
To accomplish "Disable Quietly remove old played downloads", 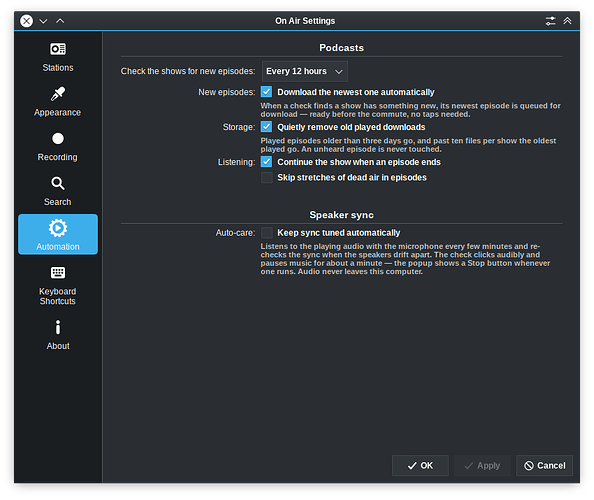I will 267,127.
